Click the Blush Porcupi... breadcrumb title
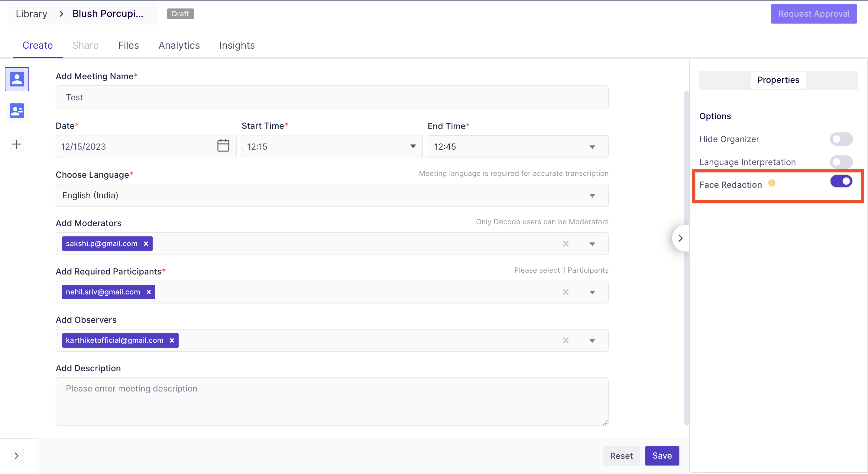 pos(108,14)
